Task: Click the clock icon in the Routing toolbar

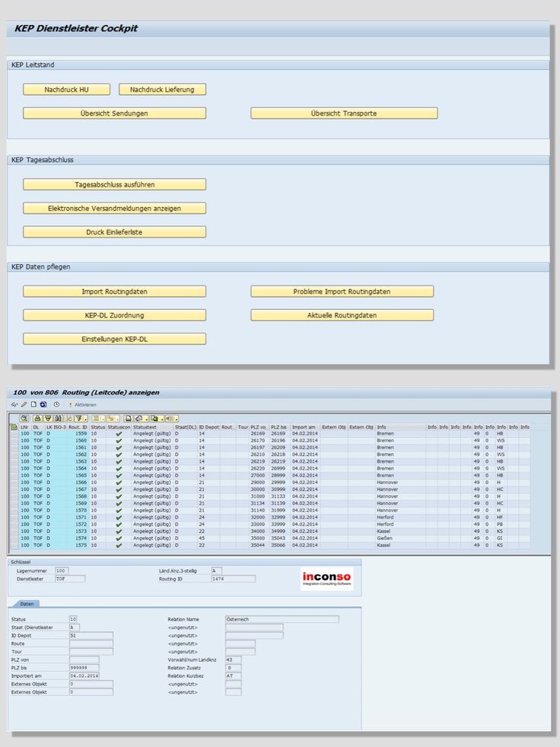Action: 56,404
